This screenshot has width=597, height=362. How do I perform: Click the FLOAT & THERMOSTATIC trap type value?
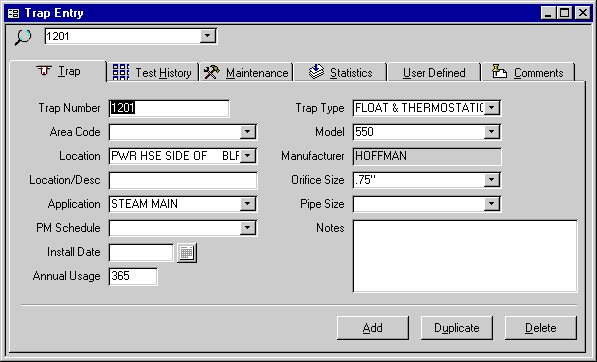point(419,108)
